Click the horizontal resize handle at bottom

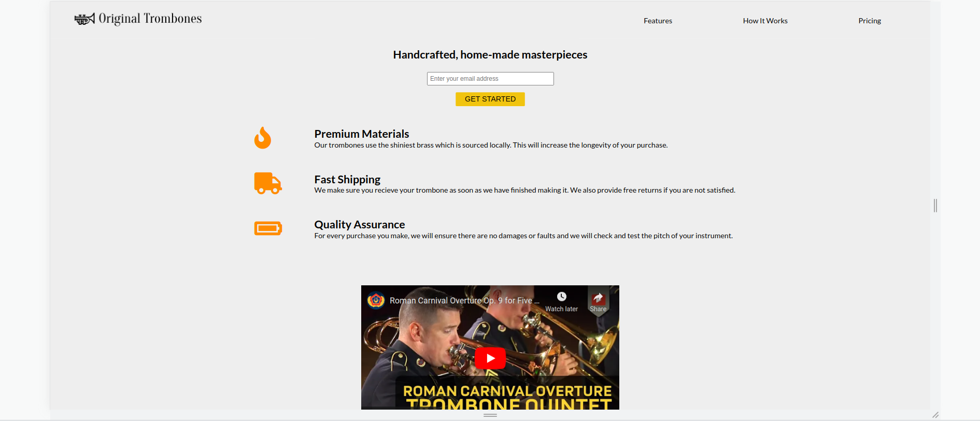490,415
